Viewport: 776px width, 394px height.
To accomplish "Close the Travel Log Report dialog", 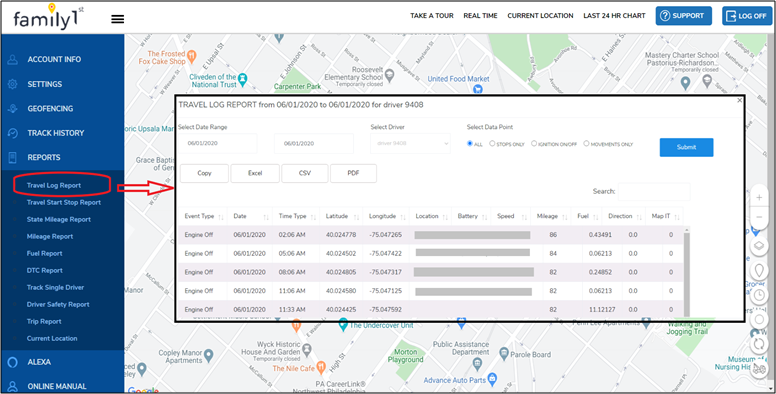I will (739, 100).
